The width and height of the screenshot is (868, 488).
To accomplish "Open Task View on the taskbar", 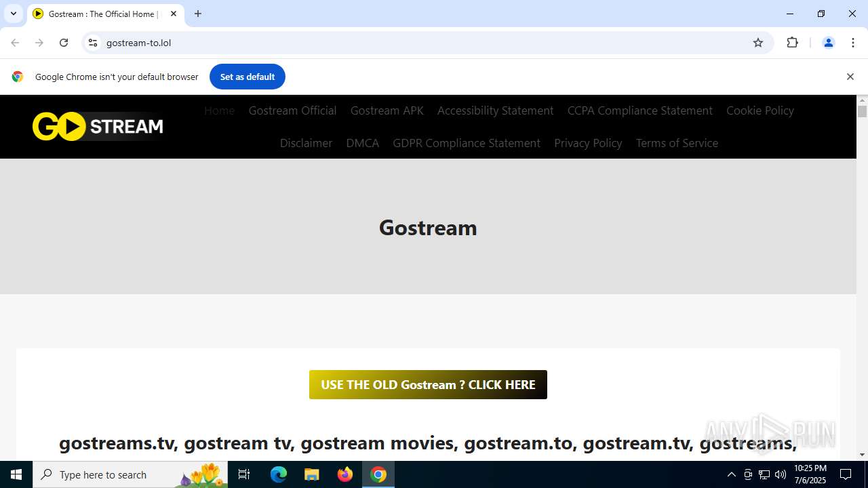I will click(244, 474).
